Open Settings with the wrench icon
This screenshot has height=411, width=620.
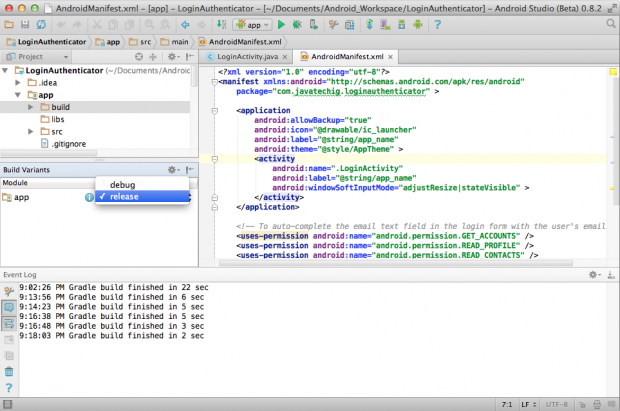333,25
